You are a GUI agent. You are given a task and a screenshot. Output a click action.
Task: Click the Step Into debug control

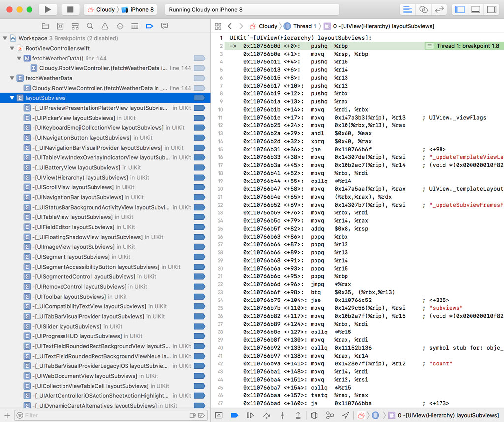click(283, 415)
